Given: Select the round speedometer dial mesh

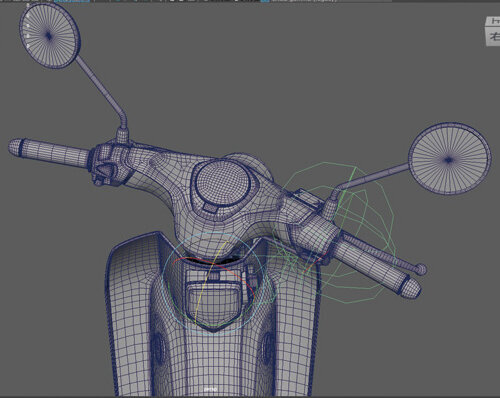Looking at the screenshot, I should coord(222,183).
